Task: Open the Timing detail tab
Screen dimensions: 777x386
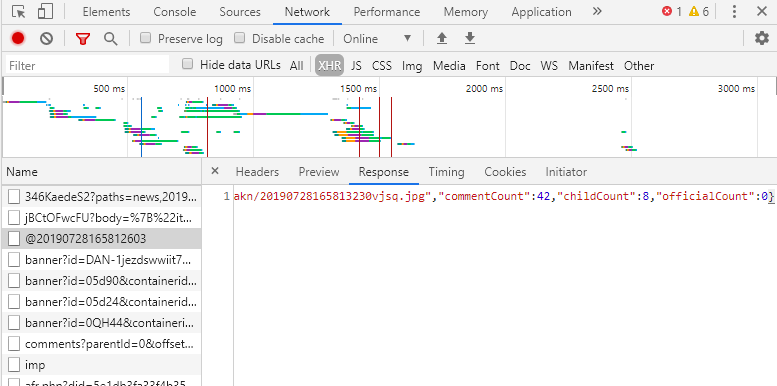Action: [446, 172]
